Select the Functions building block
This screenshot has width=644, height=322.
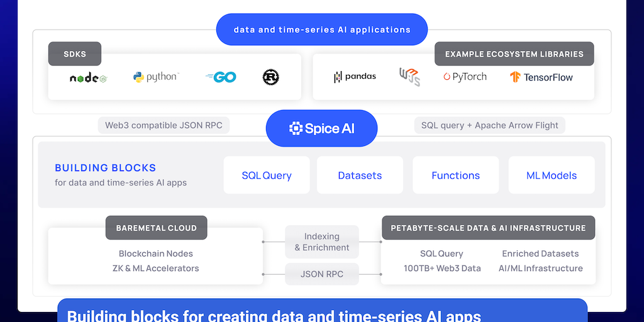455,175
